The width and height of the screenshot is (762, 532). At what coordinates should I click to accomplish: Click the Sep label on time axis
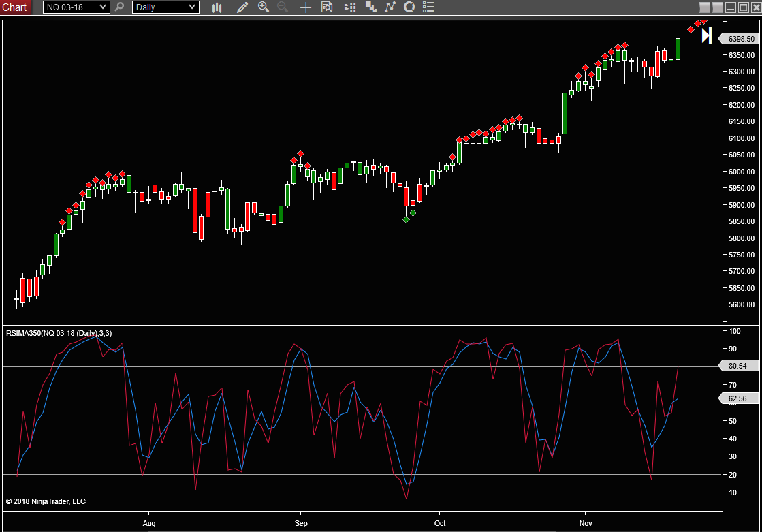tap(301, 523)
